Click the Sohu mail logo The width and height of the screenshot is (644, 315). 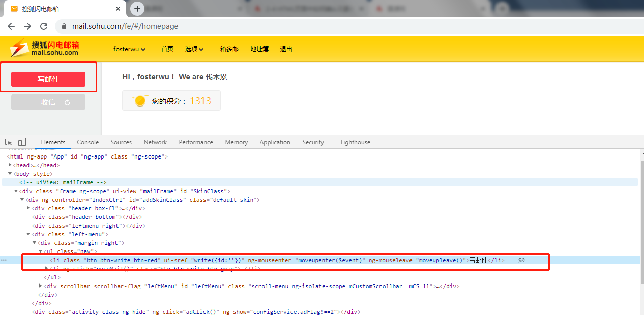click(x=44, y=48)
